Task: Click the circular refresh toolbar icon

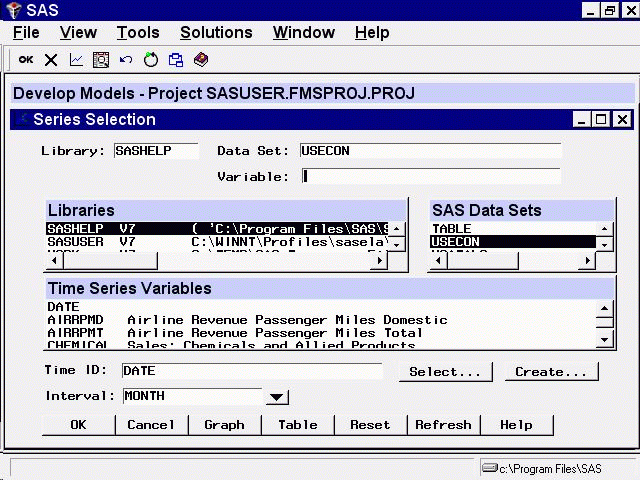Action: coord(151,60)
